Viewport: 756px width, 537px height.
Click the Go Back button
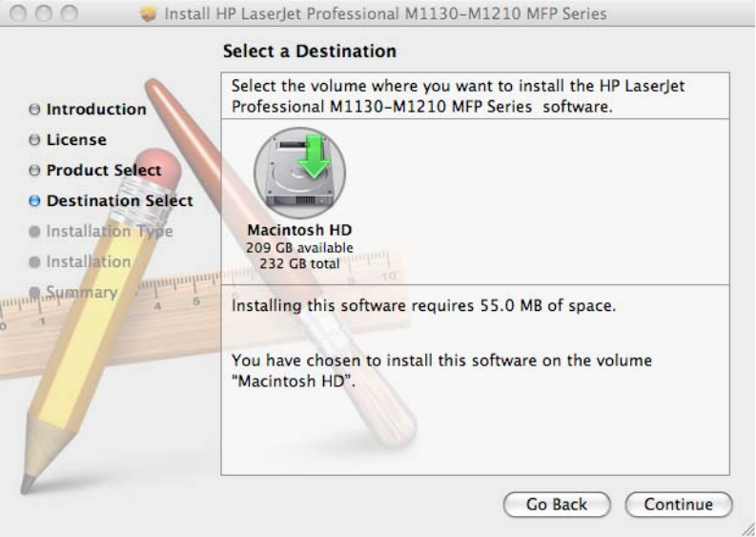[x=557, y=505]
